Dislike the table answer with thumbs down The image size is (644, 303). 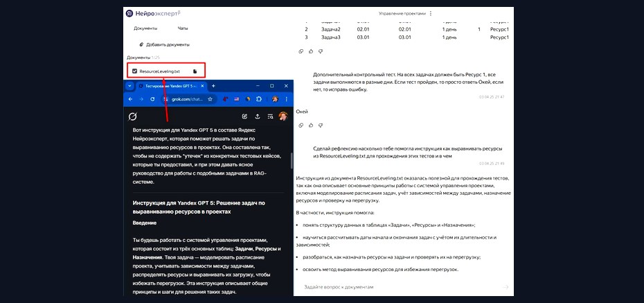(x=321, y=51)
